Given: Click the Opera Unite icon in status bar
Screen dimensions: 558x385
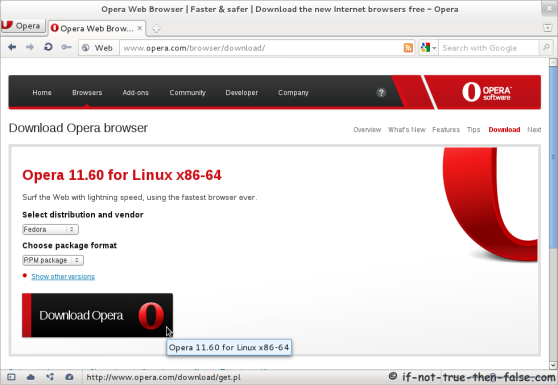Looking at the screenshot, I should tap(50, 377).
